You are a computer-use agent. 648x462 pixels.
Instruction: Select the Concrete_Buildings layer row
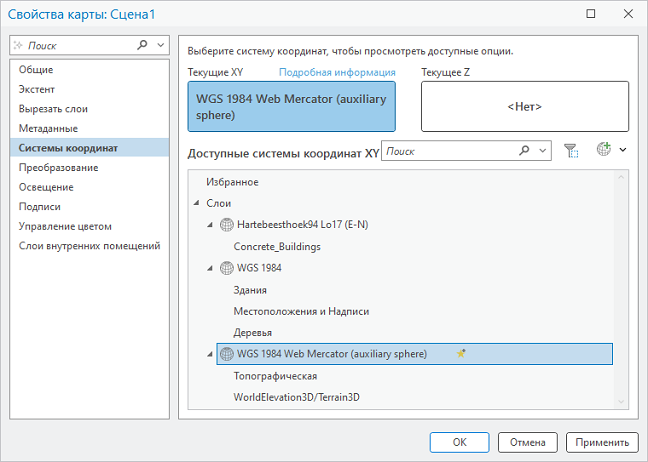point(277,247)
